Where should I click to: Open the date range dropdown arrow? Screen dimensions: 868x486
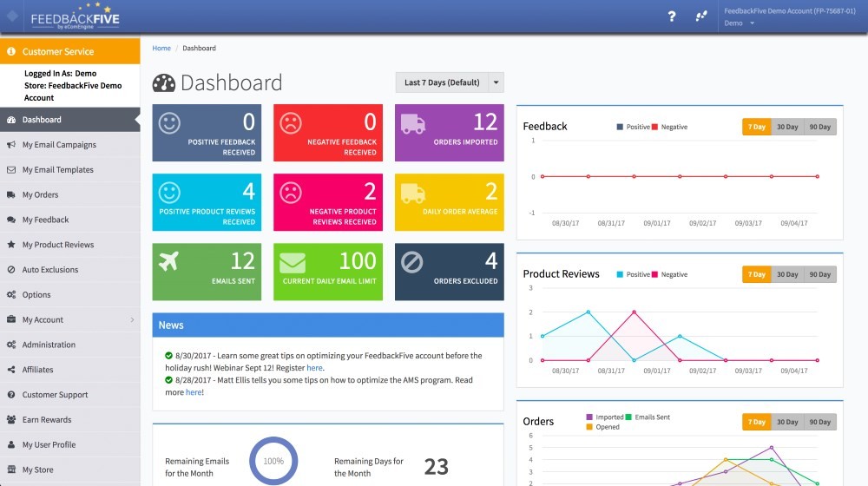(496, 82)
